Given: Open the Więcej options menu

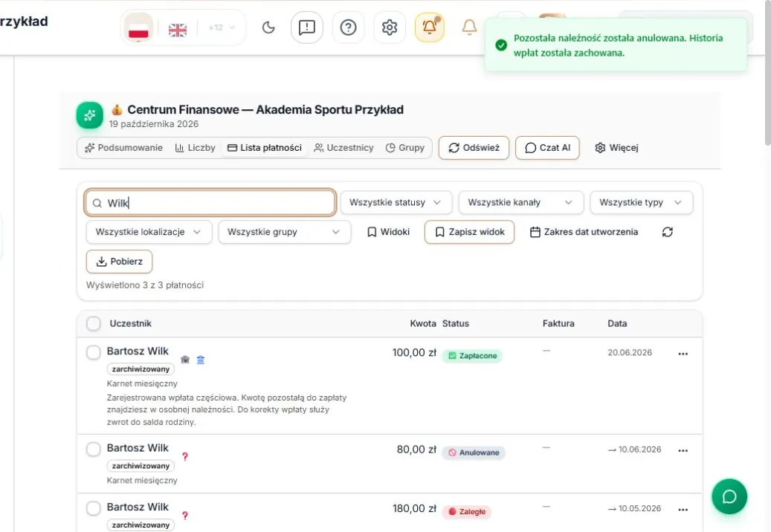Looking at the screenshot, I should (616, 148).
